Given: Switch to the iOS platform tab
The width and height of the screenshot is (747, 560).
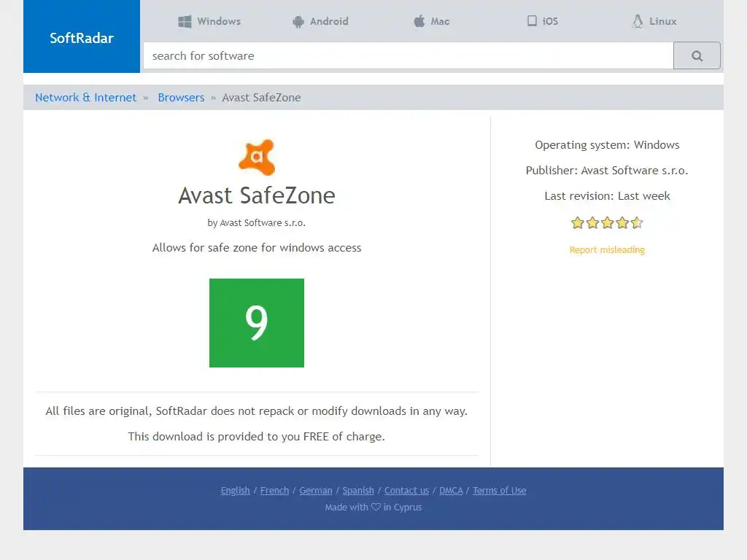Looking at the screenshot, I should tap(543, 21).
